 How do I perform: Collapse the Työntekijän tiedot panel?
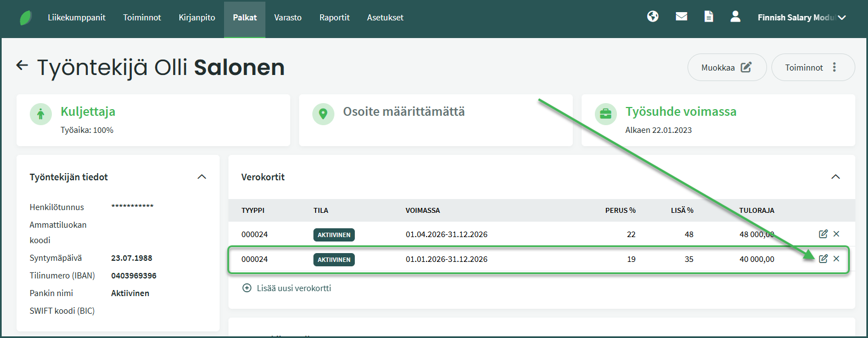(201, 177)
